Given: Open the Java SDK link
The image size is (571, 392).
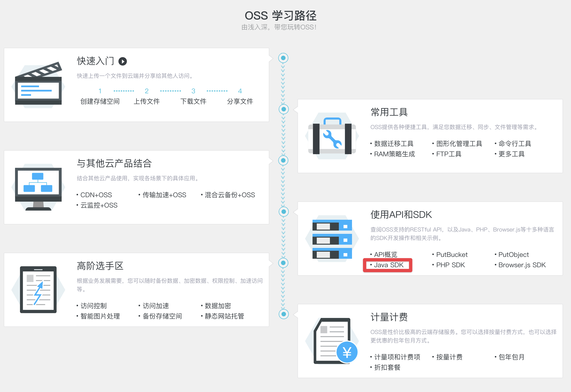Looking at the screenshot, I should tap(388, 265).
